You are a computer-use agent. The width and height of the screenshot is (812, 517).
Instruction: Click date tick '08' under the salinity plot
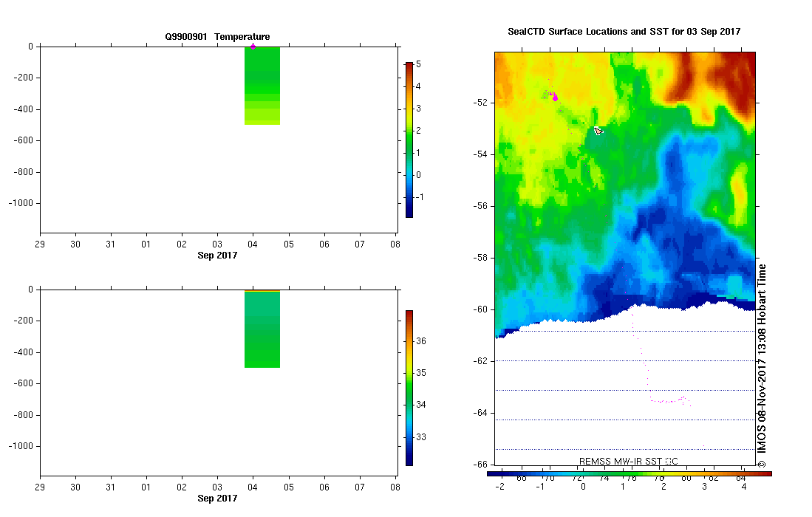395,487
